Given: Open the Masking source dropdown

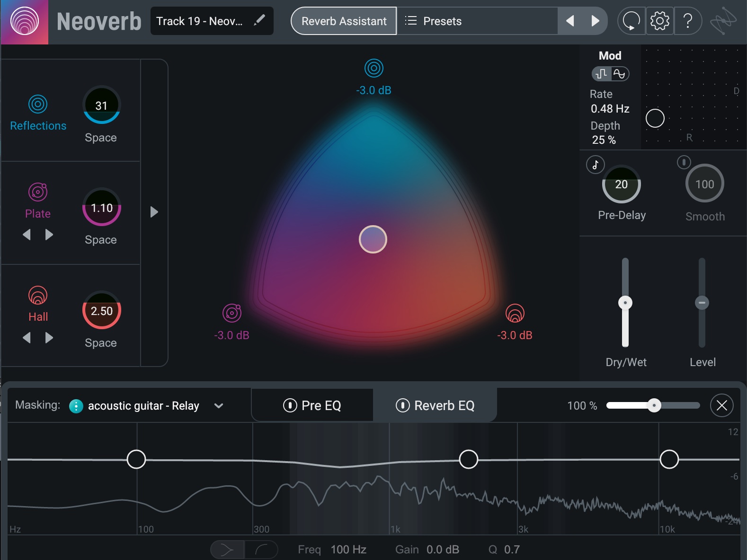Looking at the screenshot, I should coord(219,406).
